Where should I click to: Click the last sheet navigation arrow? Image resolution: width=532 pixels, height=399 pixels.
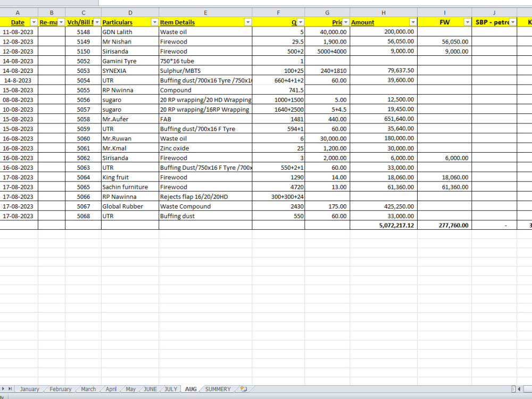click(10, 388)
